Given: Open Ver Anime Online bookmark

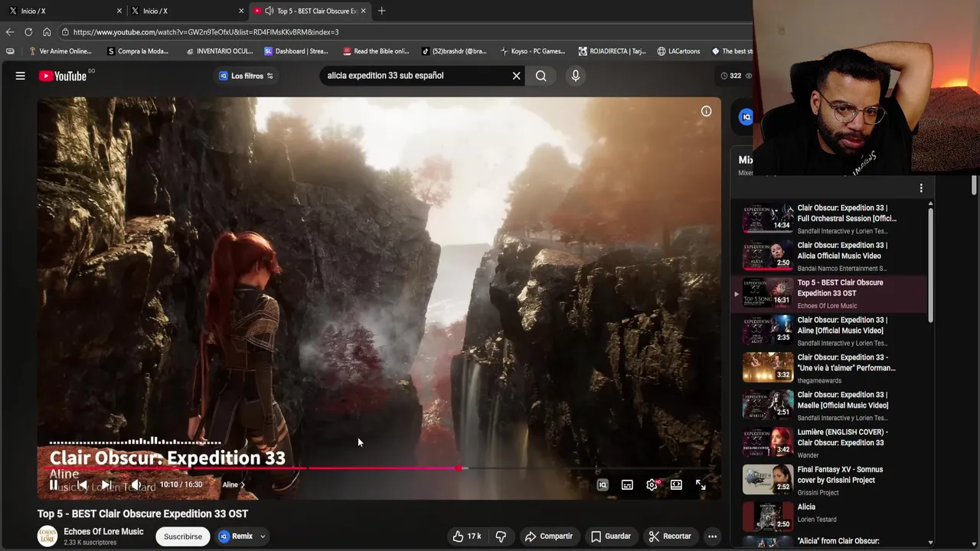Looking at the screenshot, I should click(x=60, y=51).
